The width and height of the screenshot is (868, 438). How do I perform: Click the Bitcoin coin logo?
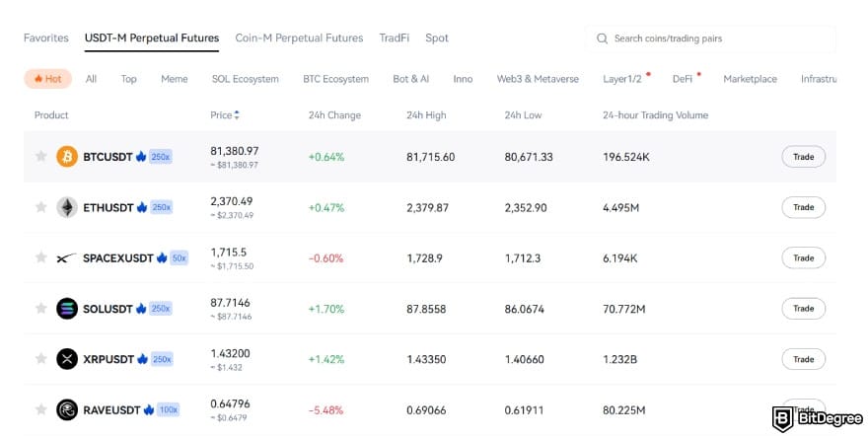[x=67, y=157]
